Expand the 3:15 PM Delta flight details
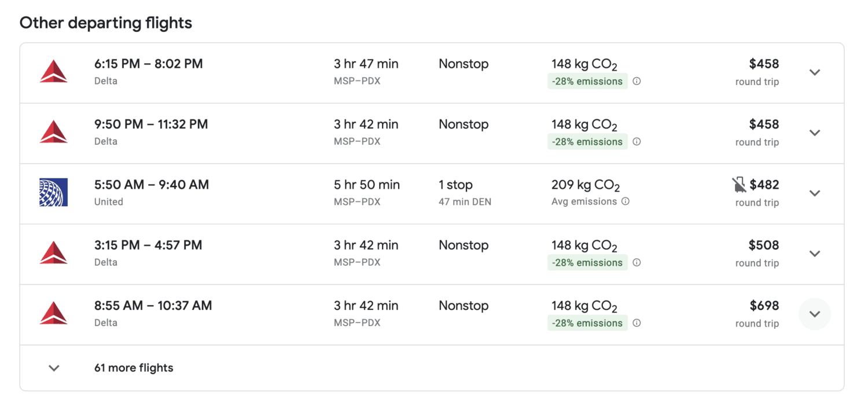This screenshot has width=868, height=403. [815, 254]
